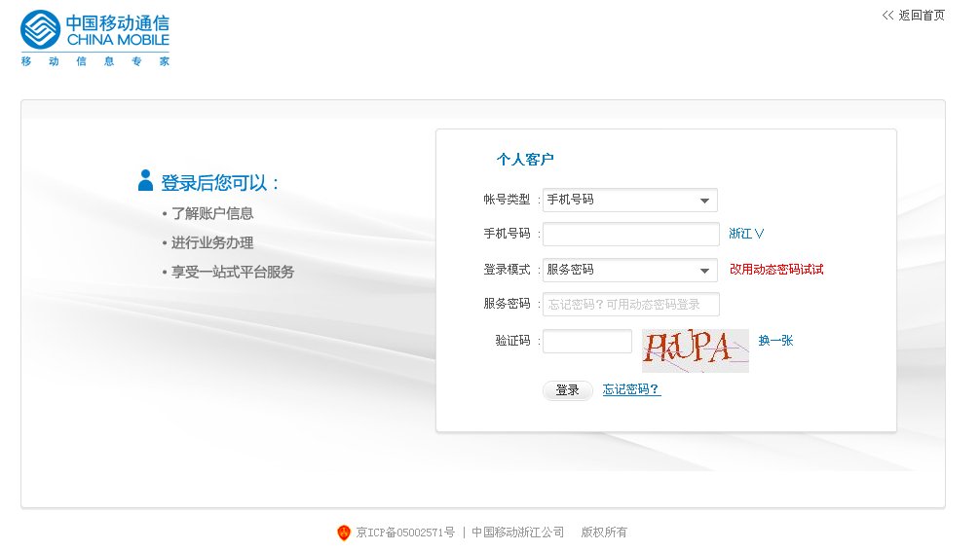Click footer text 中国移动浙江公司
The width and height of the screenshot is (980, 551).
tap(517, 533)
